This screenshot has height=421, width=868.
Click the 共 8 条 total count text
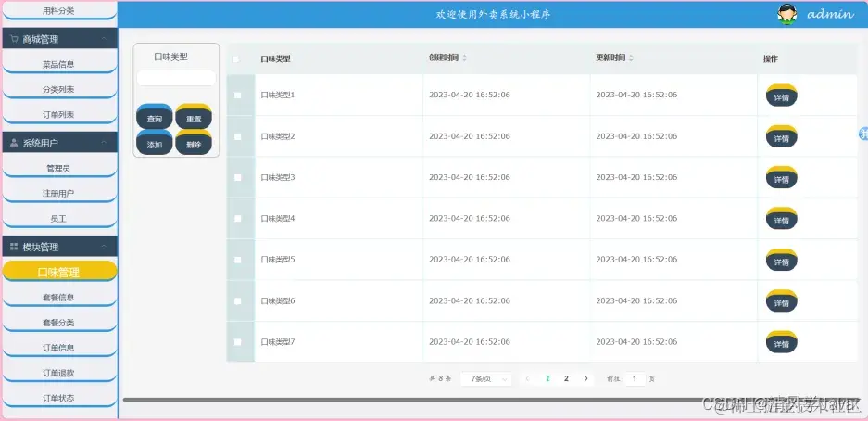coord(440,379)
